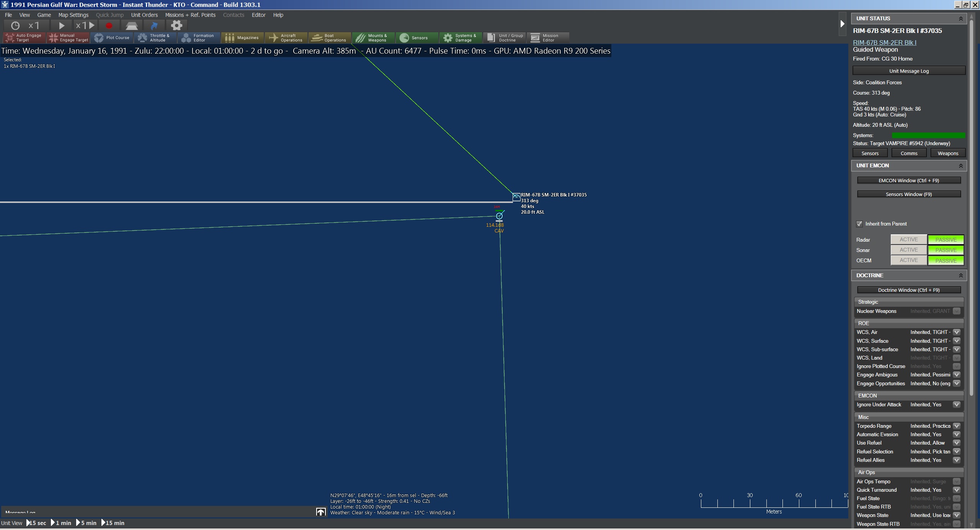Click the Unit Message Log button

pyautogui.click(x=908, y=71)
